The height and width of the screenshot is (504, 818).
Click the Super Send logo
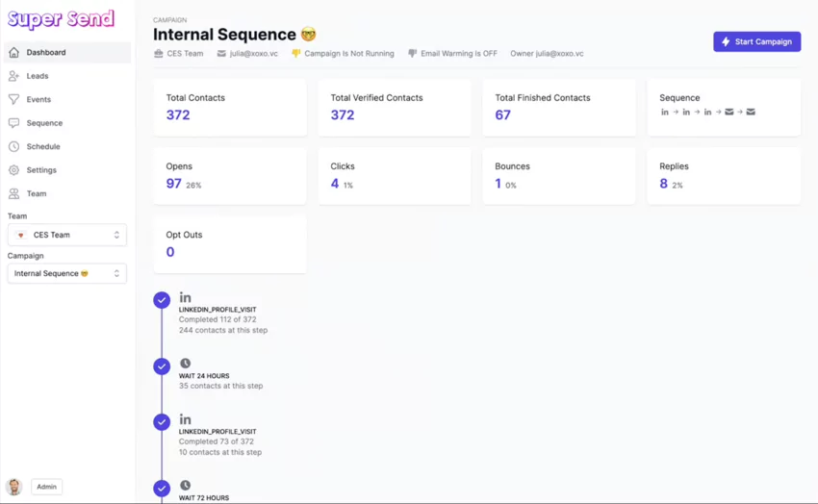click(x=61, y=19)
